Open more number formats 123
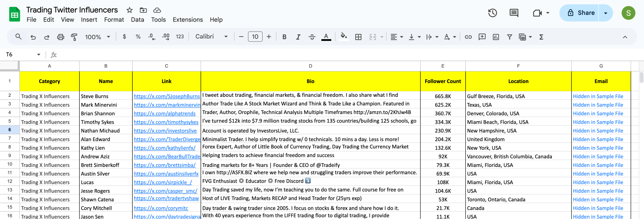Viewport: 644px width, 219px height. pos(180,37)
